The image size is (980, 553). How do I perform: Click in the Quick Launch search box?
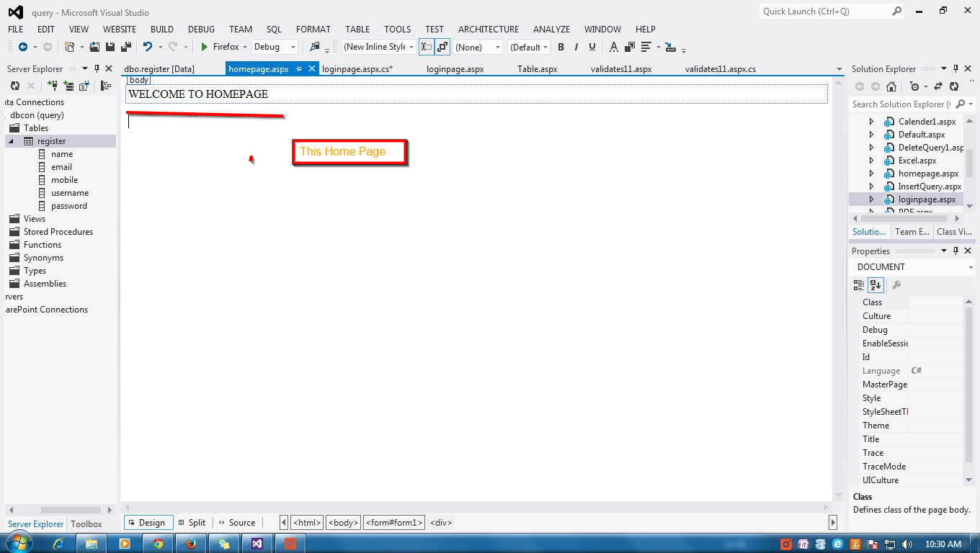825,11
